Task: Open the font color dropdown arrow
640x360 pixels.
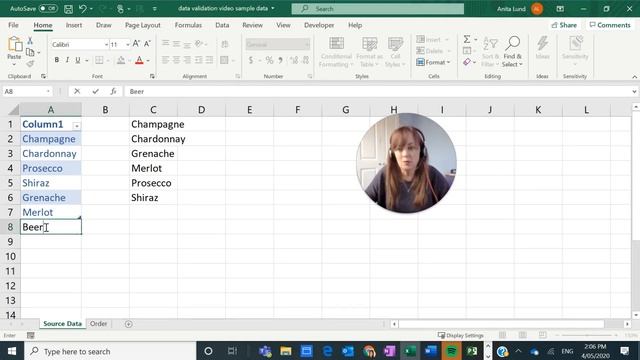Action: coord(148,61)
